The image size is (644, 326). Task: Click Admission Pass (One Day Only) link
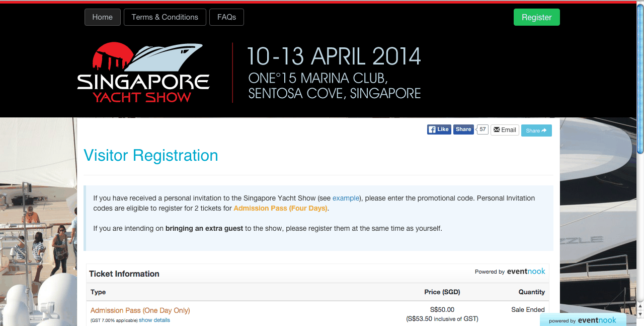pyautogui.click(x=140, y=310)
